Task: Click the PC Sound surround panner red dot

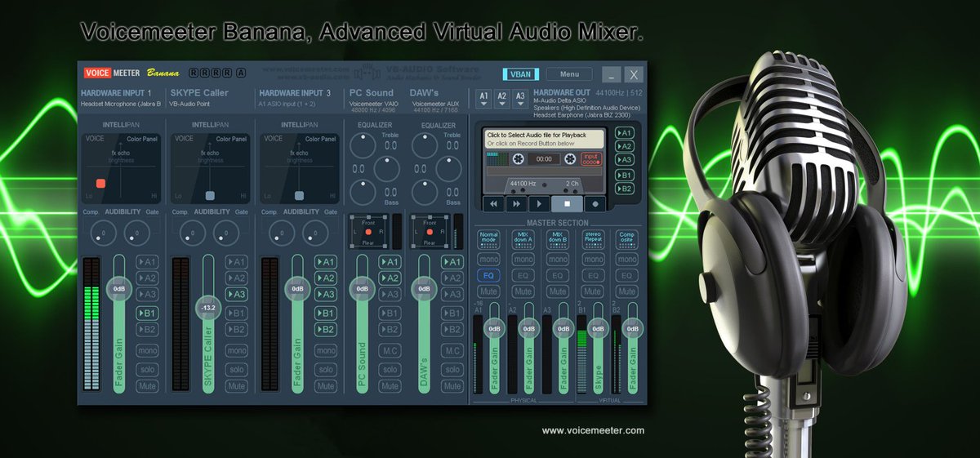Action: tap(368, 233)
